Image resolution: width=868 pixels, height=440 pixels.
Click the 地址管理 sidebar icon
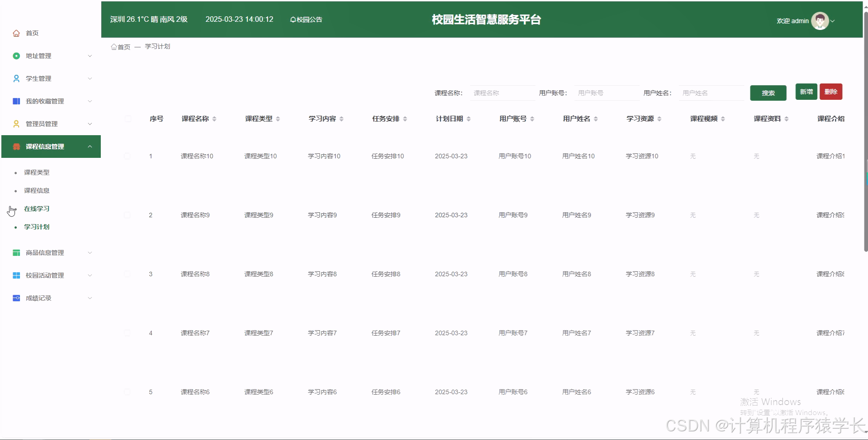pos(16,56)
